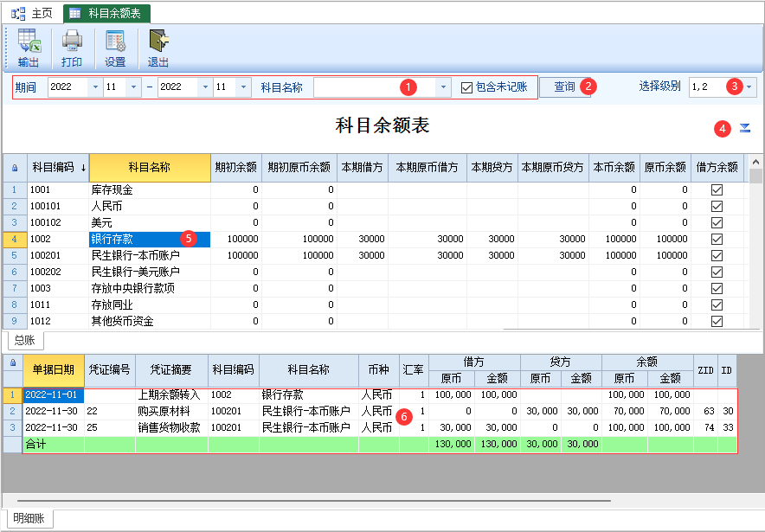Click the 退出 exit icon
This screenshot has height=532, width=765.
(157, 42)
